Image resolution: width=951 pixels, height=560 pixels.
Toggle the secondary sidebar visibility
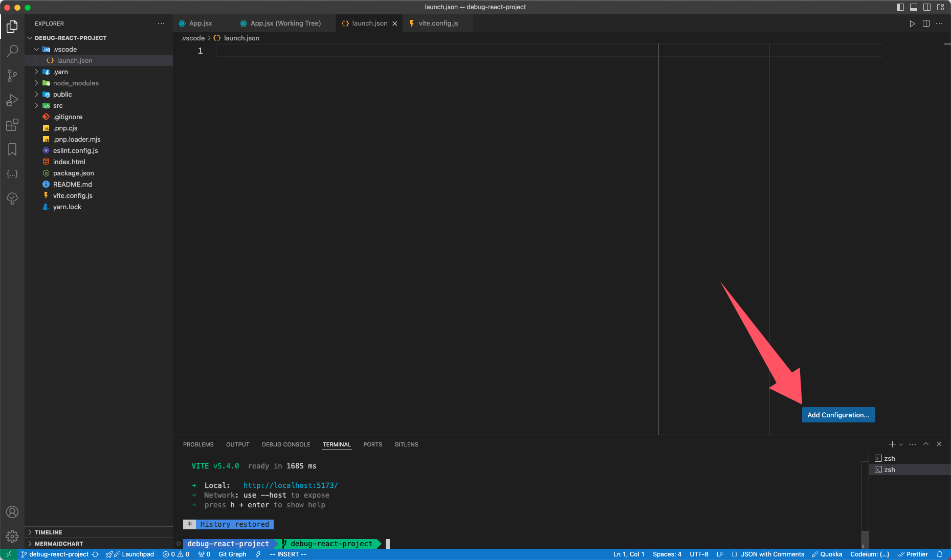tap(927, 7)
